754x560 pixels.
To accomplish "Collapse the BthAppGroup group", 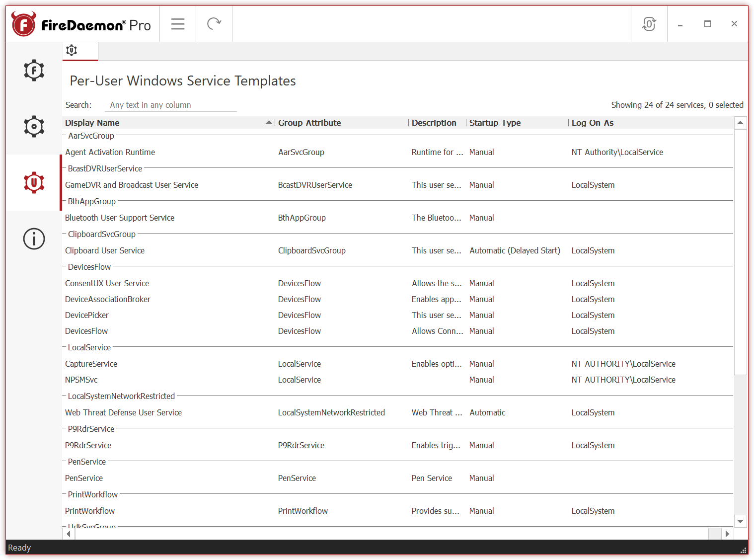I will [65, 201].
